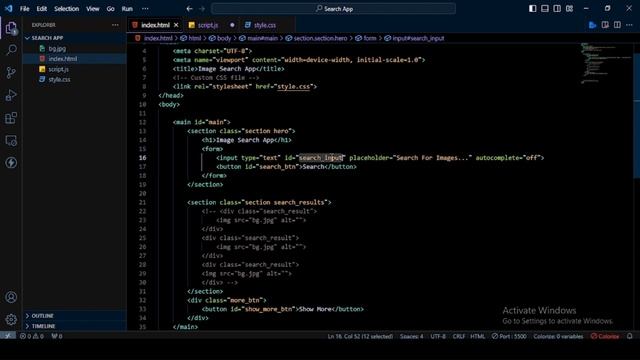The width and height of the screenshot is (640, 360).
Task: Open the Run menu
Action: 127,9
